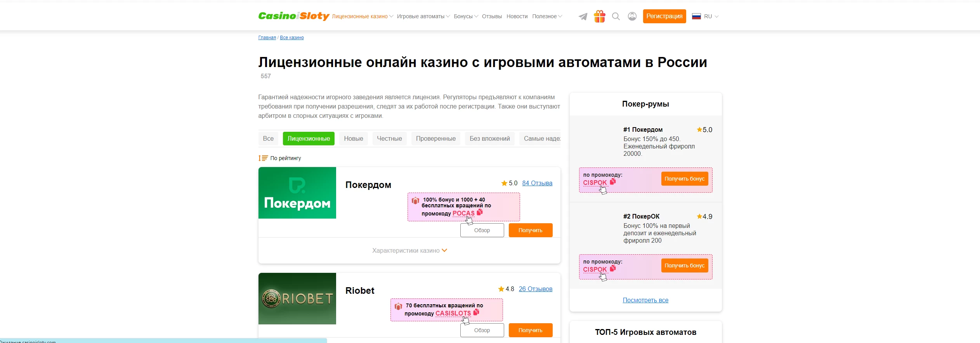980x343 pixels.
Task: Copy CISPOK code icon for ПокерОК
Action: [613, 268]
